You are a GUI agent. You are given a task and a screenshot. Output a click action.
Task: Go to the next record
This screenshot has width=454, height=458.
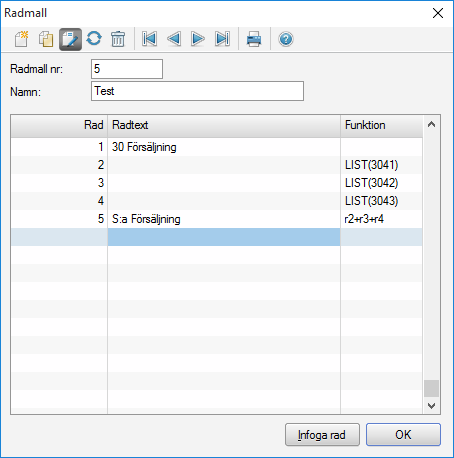198,39
